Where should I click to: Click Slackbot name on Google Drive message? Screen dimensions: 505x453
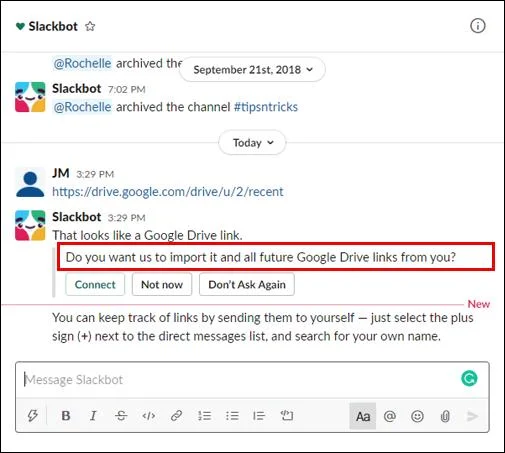pyautogui.click(x=77, y=217)
